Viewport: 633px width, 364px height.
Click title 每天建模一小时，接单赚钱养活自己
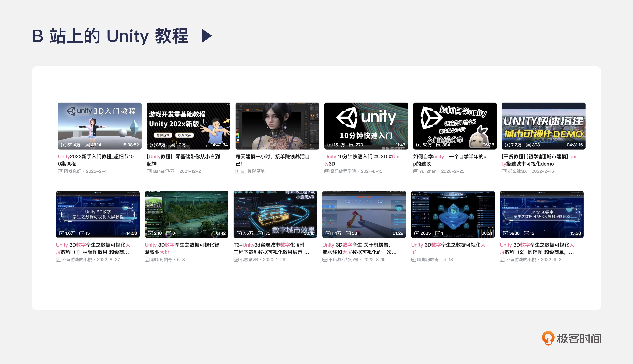click(x=273, y=160)
